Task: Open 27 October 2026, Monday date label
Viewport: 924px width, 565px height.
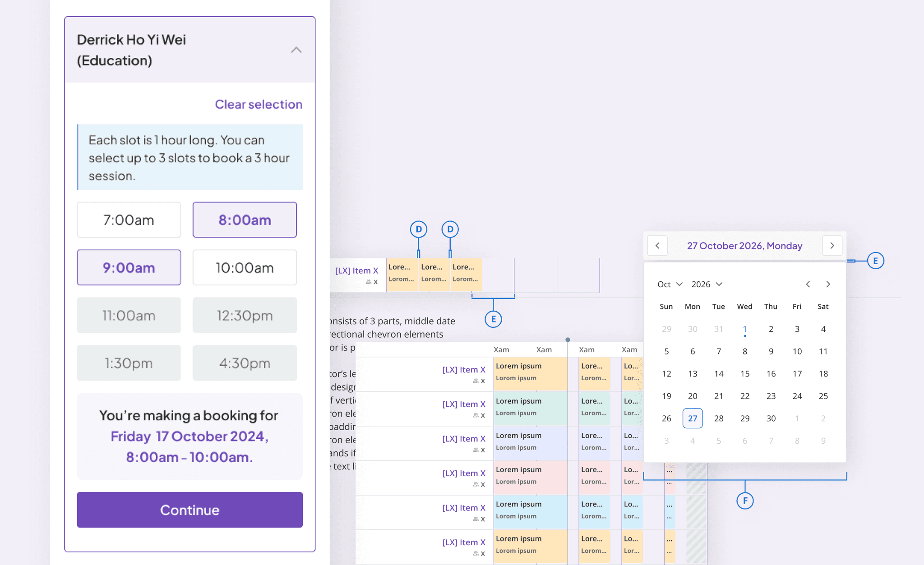Action: coord(744,246)
